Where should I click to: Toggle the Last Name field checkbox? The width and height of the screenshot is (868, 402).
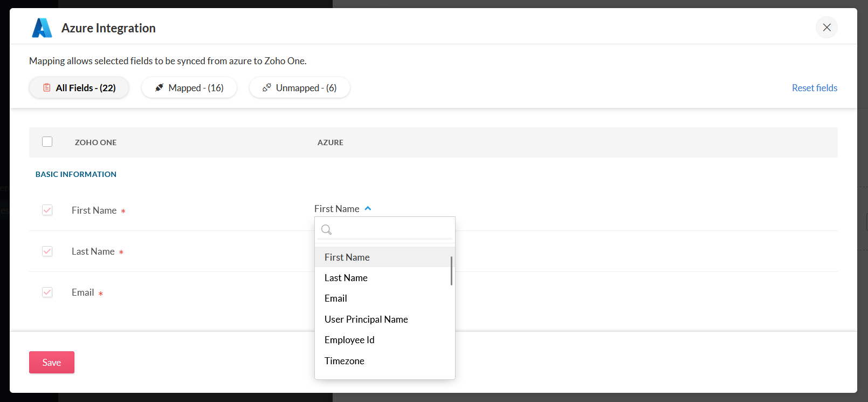point(47,251)
